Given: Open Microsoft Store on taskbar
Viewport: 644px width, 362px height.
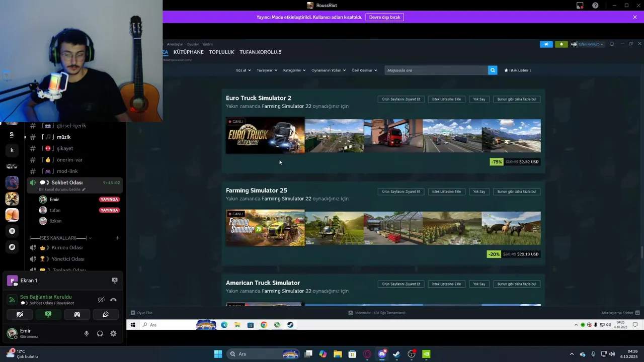Looking at the screenshot, I should (352, 354).
